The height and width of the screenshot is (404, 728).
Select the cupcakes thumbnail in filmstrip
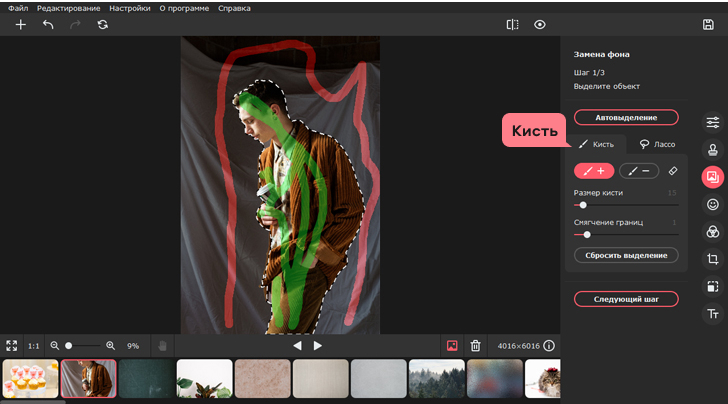point(29,379)
